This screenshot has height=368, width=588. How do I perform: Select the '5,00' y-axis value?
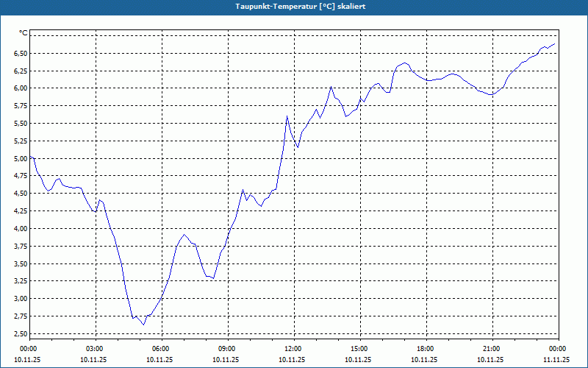pos(21,158)
